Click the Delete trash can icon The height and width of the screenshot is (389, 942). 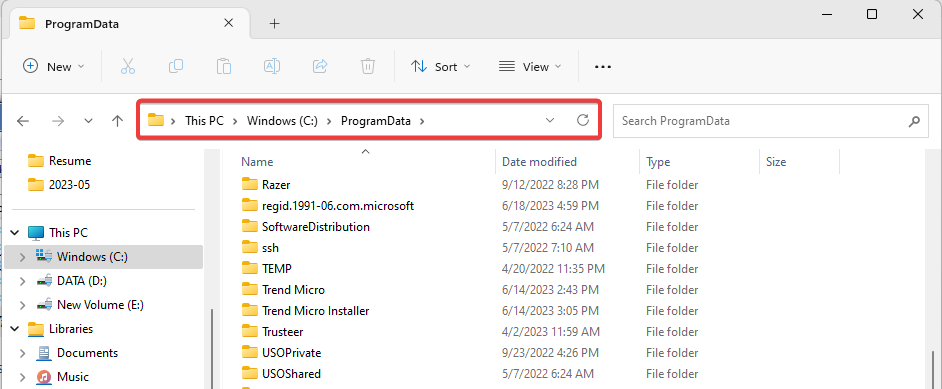pos(368,66)
